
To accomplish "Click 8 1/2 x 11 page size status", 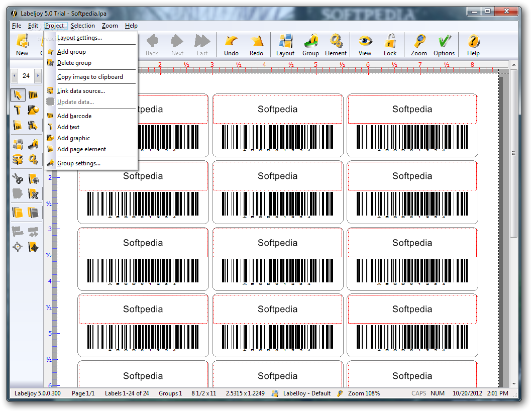I will [203, 393].
